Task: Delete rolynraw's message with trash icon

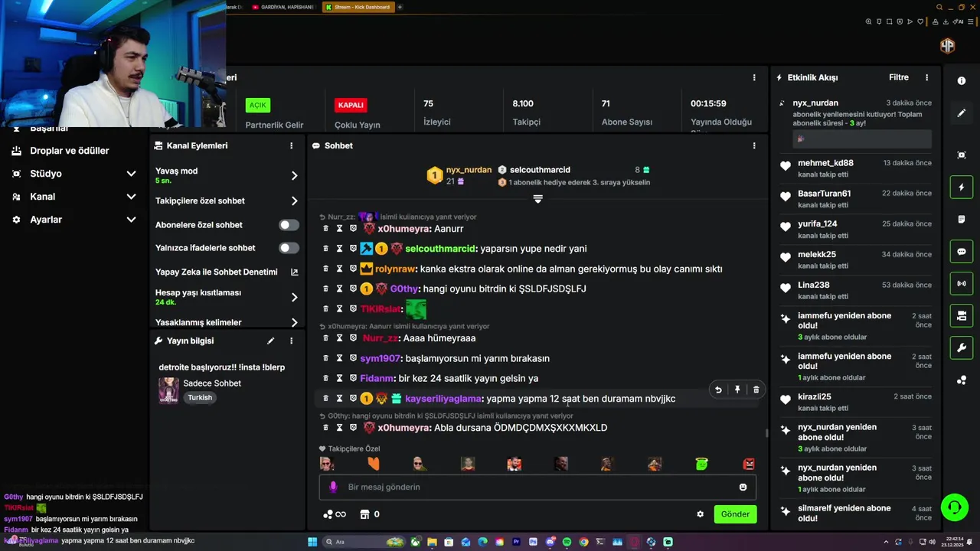Action: 325,269
